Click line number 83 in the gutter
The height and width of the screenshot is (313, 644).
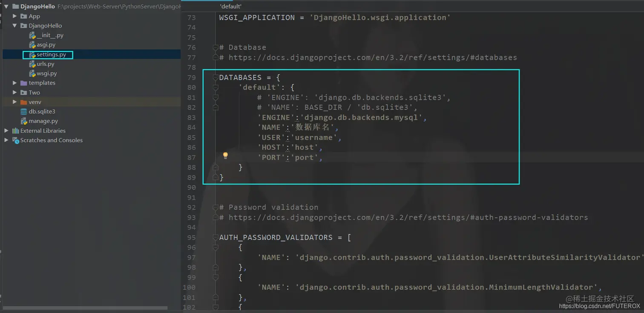(x=191, y=117)
